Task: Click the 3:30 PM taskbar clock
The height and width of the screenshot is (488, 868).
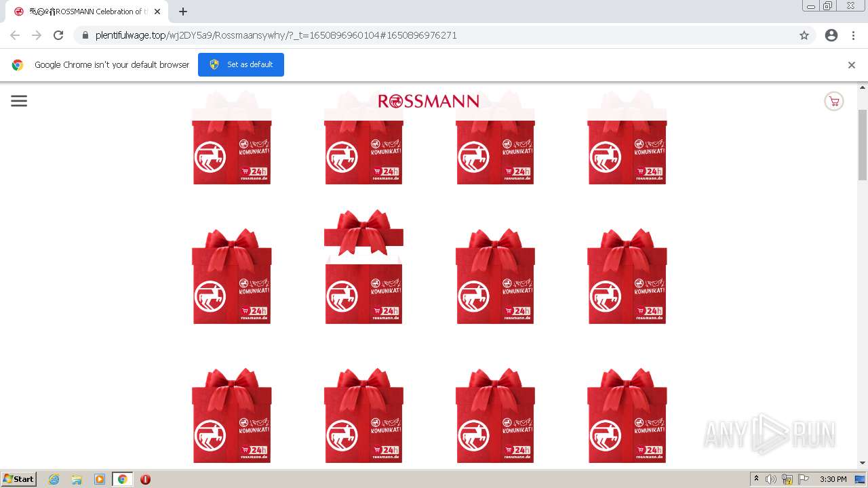Action: click(833, 479)
